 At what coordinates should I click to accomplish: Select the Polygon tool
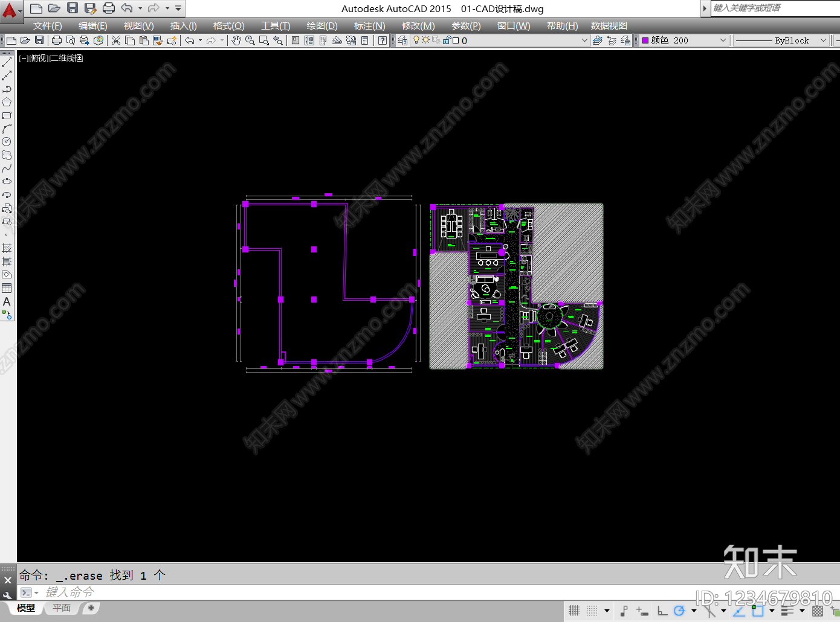pos(7,102)
